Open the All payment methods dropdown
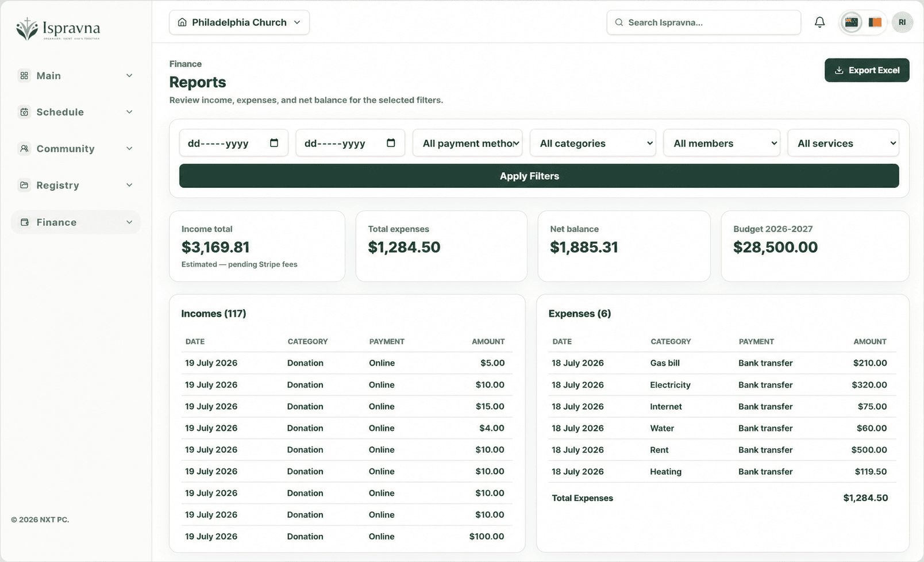 [x=468, y=143]
